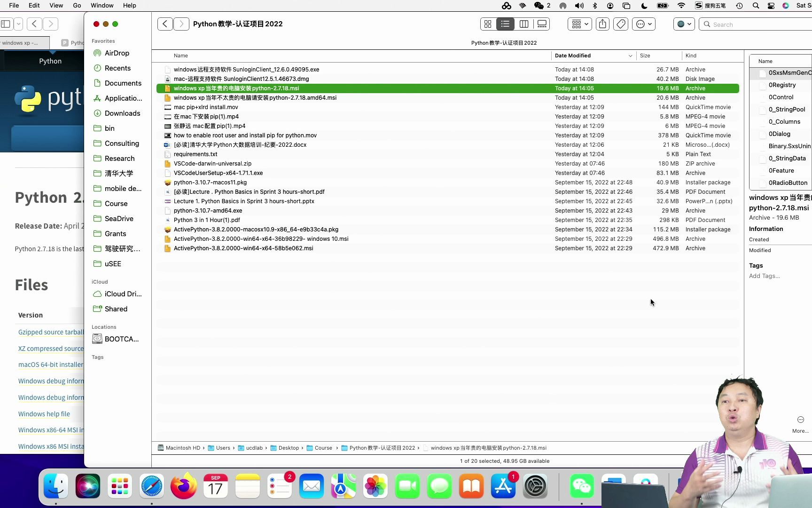The width and height of the screenshot is (812, 508).
Task: Select the 清华大学 folder in sidebar
Action: click(118, 174)
